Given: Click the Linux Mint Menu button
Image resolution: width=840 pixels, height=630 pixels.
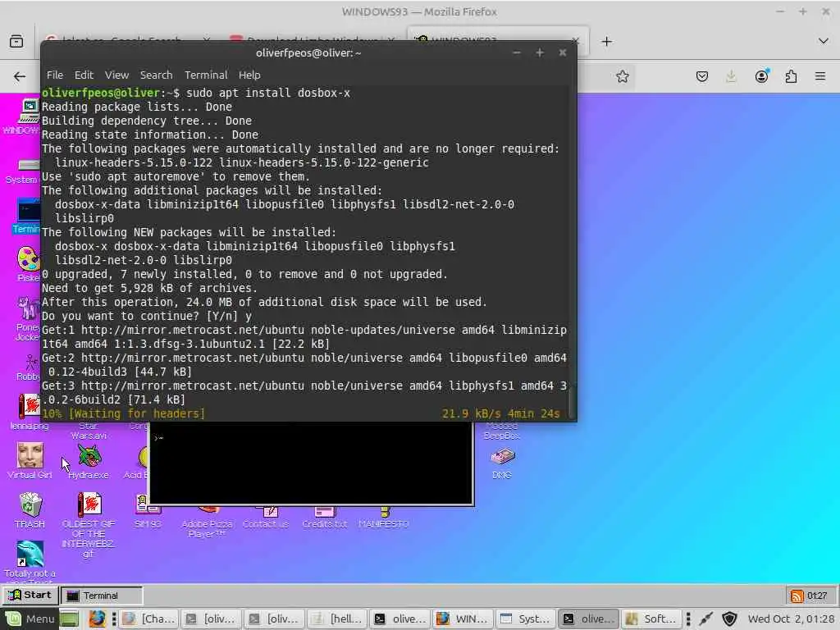Looking at the screenshot, I should coord(30,619).
